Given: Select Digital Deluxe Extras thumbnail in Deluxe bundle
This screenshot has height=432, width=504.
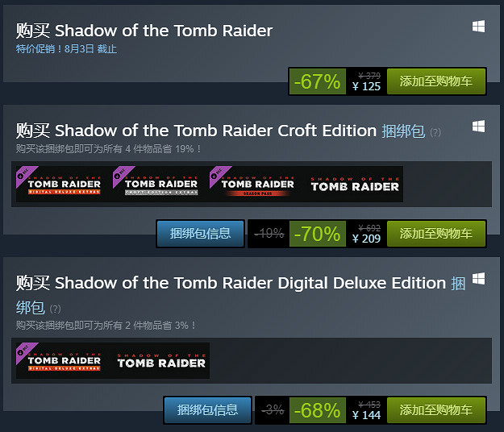Looking at the screenshot, I should (64, 360).
